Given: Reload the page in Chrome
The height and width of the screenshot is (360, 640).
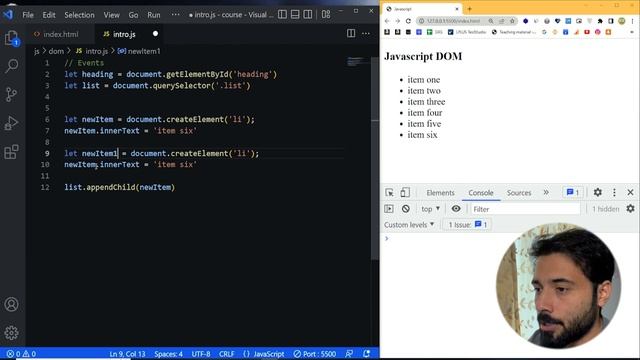Looking at the screenshot, I should [408, 21].
